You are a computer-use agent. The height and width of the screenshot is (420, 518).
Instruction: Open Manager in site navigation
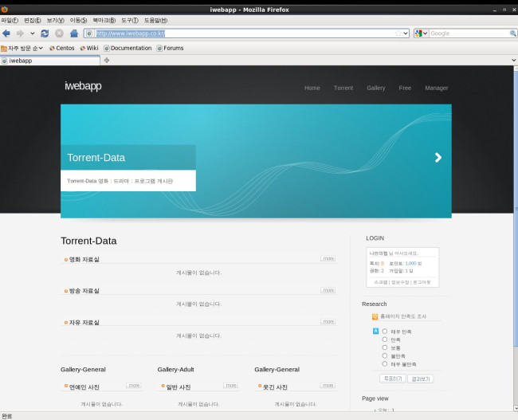[x=437, y=88]
